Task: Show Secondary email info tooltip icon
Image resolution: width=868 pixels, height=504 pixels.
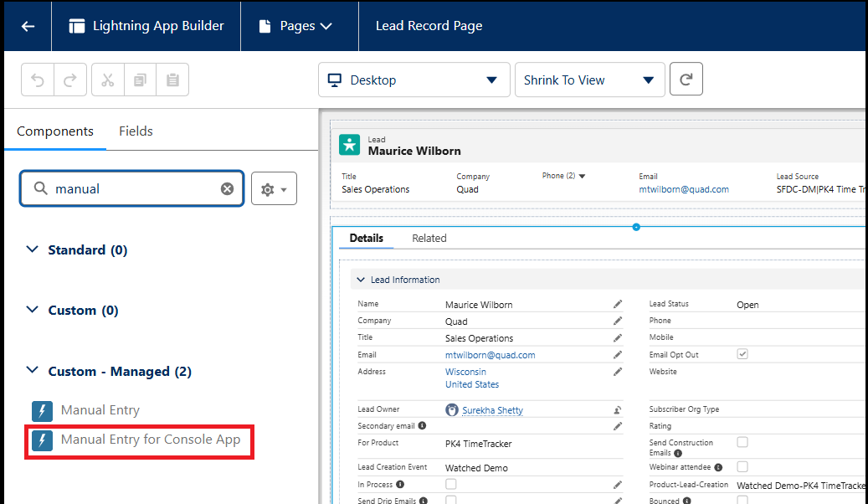Action: (423, 426)
